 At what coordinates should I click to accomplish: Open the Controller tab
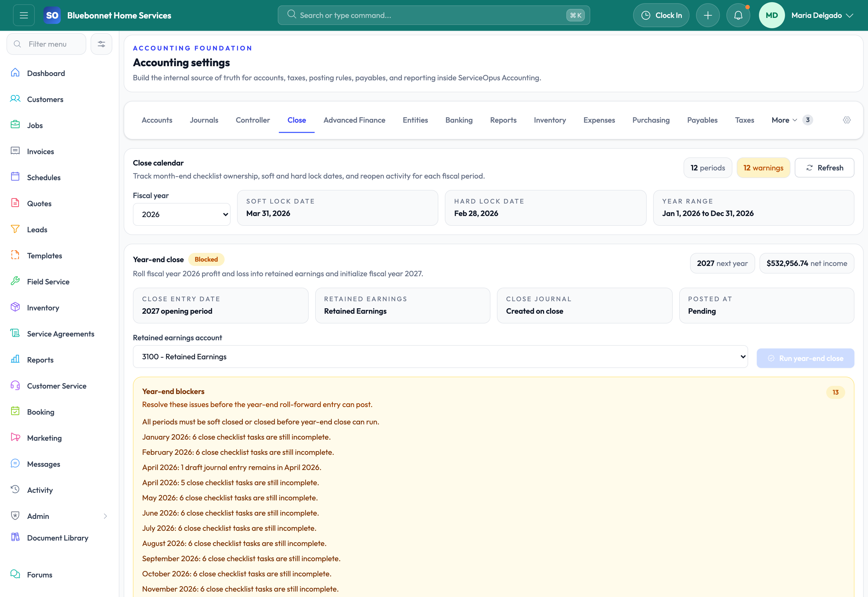pyautogui.click(x=253, y=120)
